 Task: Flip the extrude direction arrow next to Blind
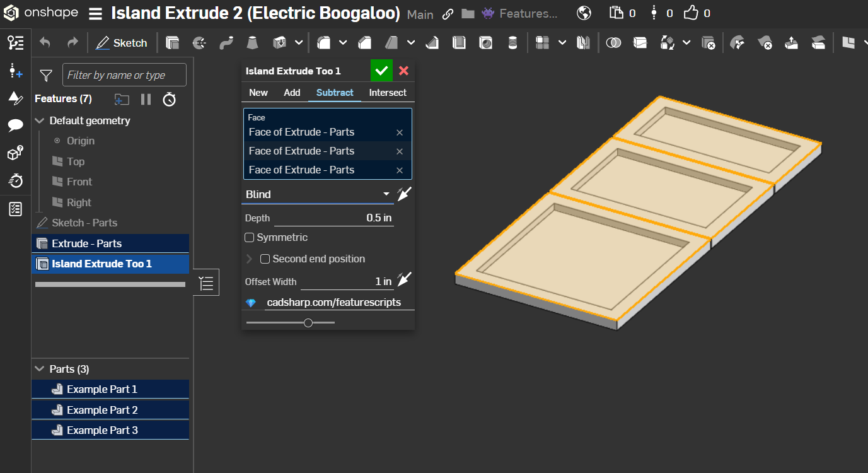coord(404,194)
